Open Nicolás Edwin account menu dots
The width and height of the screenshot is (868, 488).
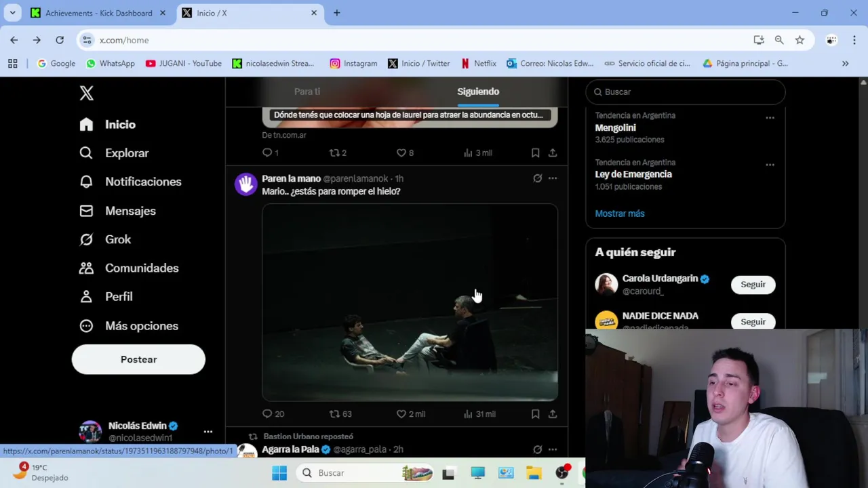(x=208, y=432)
